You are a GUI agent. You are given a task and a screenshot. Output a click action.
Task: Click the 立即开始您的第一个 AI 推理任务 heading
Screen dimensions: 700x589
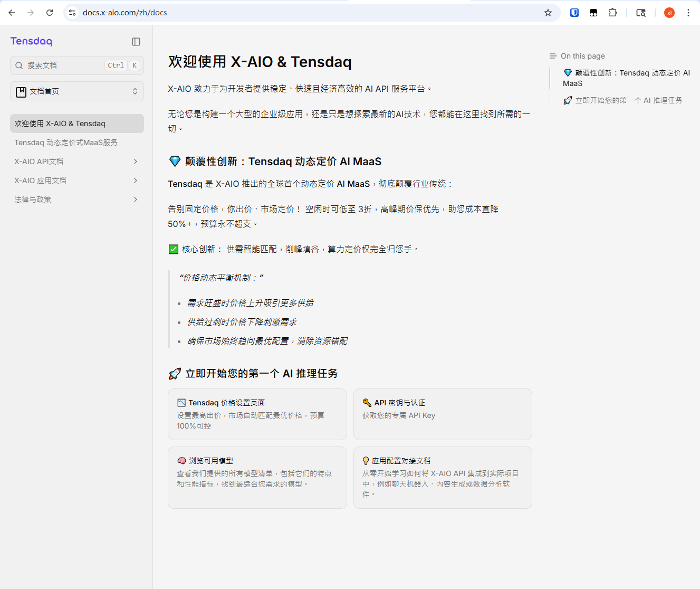pos(253,374)
